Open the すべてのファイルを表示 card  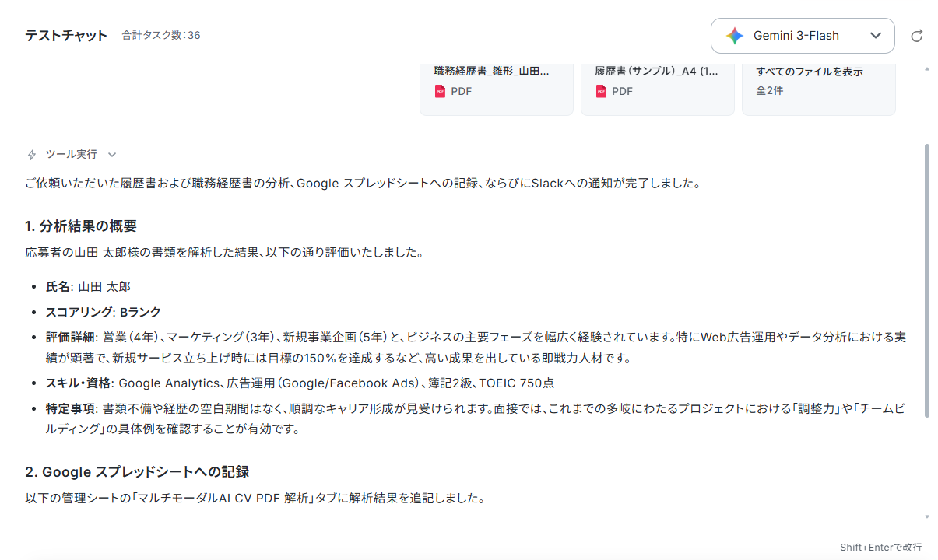pyautogui.click(x=818, y=87)
